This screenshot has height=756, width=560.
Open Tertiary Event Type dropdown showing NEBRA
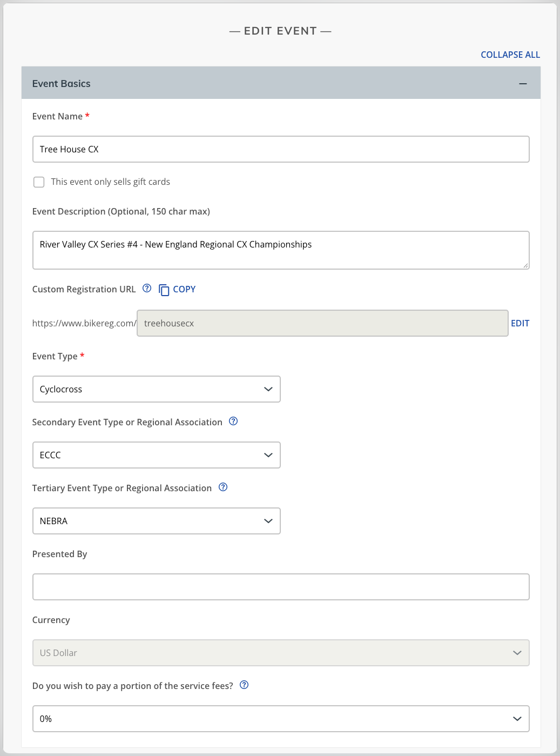[157, 521]
